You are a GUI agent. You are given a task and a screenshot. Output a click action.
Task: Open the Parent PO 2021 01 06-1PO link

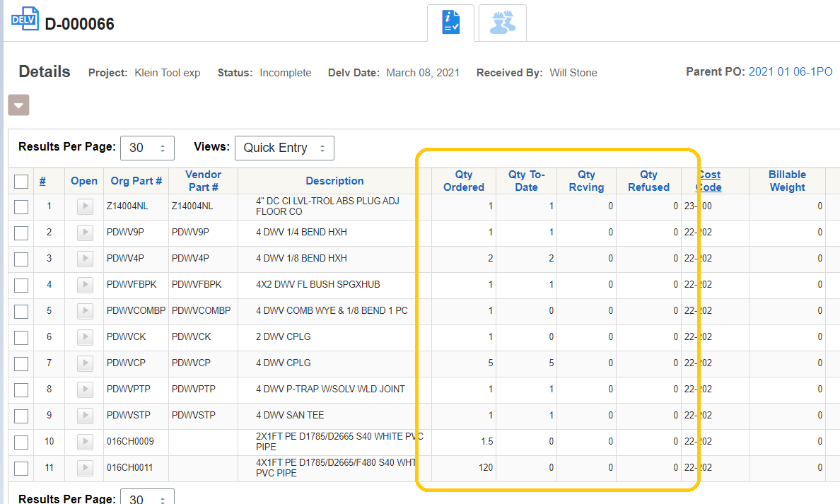click(x=791, y=72)
